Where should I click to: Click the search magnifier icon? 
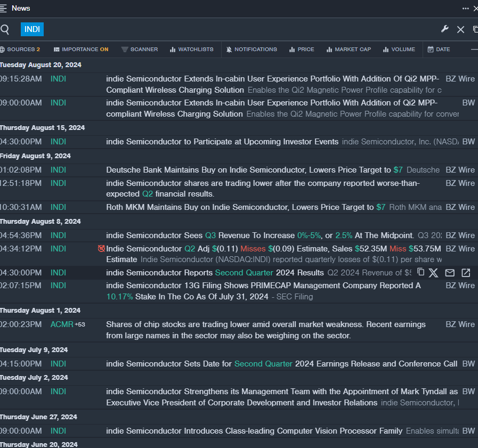click(x=5, y=29)
